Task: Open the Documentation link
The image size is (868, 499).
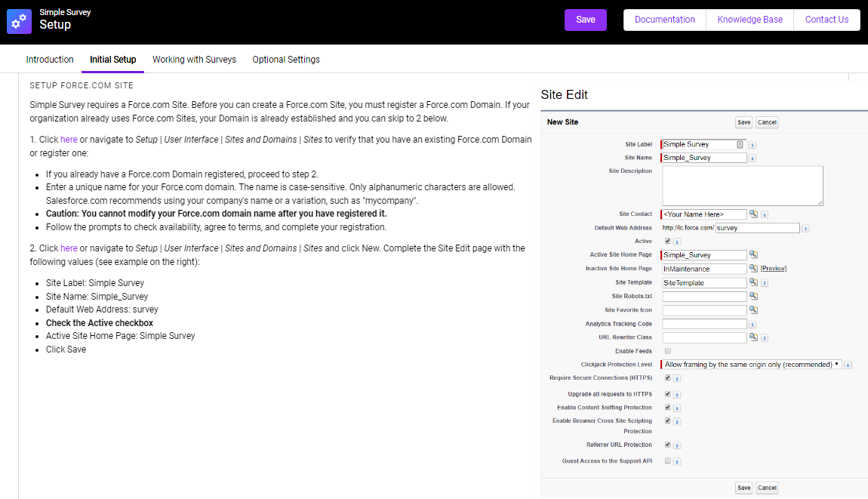Action: click(665, 20)
